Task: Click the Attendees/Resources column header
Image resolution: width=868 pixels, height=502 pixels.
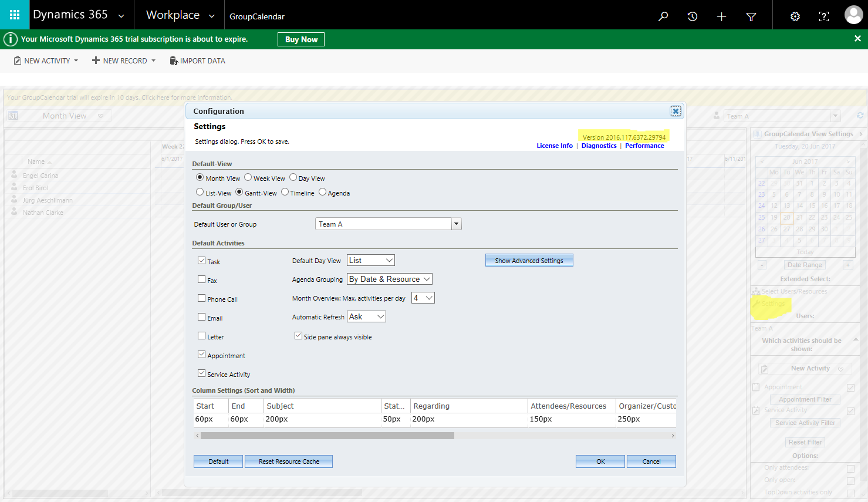Action: [x=572, y=406]
